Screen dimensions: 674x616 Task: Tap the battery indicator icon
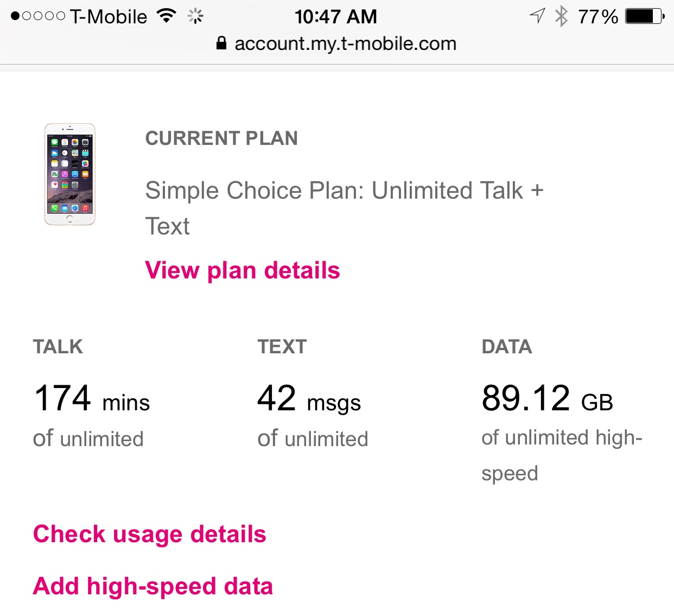(645, 16)
